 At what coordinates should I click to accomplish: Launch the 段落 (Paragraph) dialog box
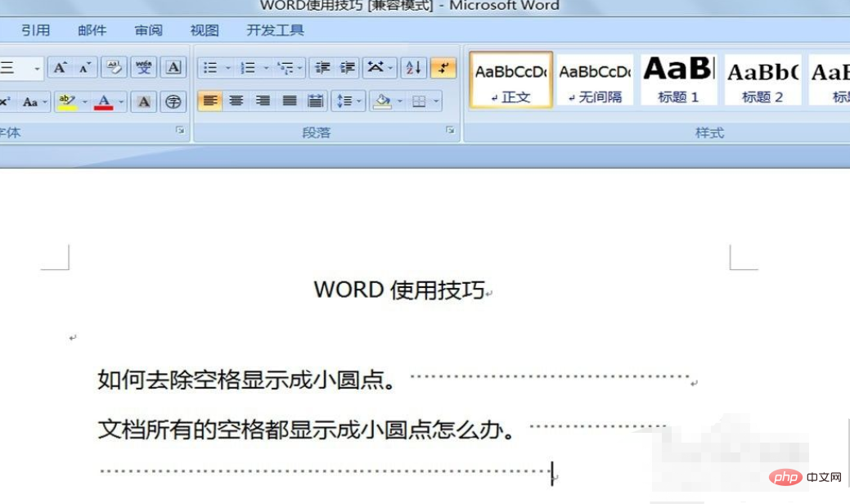450,131
